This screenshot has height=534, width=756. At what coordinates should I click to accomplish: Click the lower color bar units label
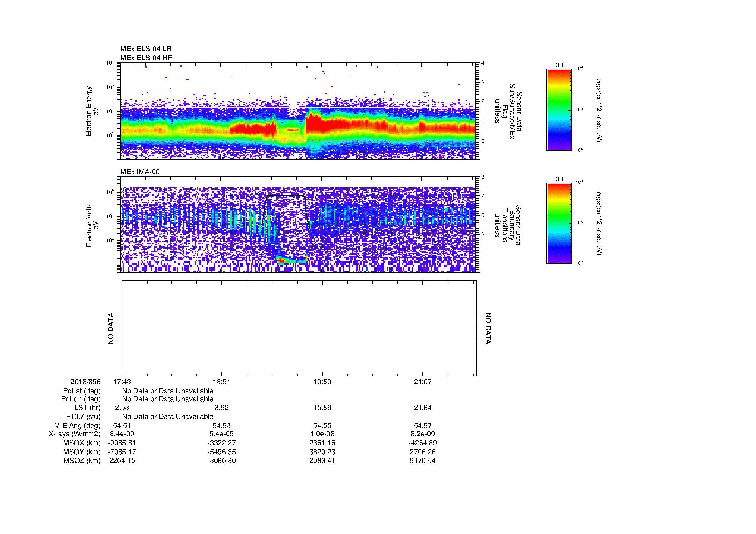[x=599, y=224]
